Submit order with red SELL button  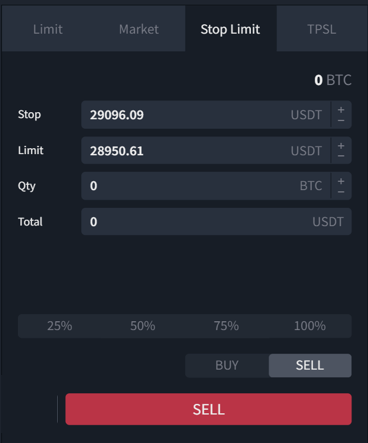point(209,409)
